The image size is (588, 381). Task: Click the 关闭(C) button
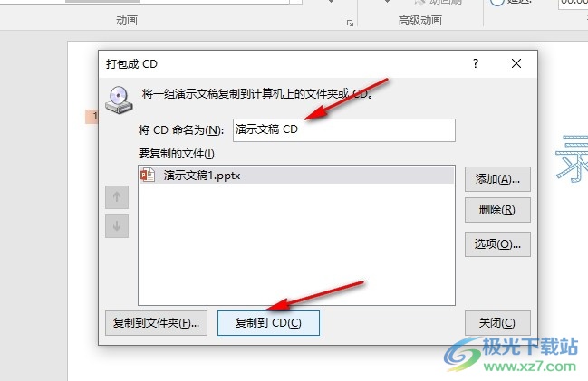point(497,323)
